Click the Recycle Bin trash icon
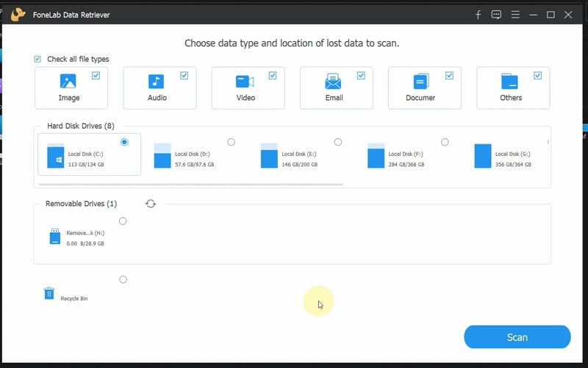Screen dimensions: 588x368 (49, 293)
